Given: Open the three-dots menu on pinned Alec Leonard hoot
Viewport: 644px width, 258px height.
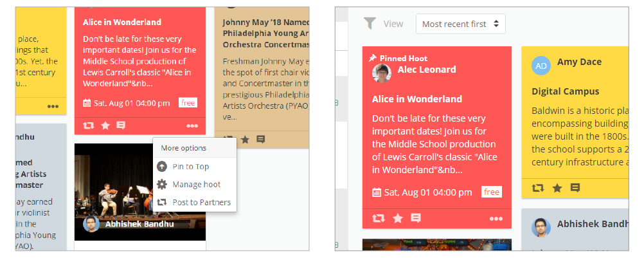Looking at the screenshot, I should coord(496,219).
